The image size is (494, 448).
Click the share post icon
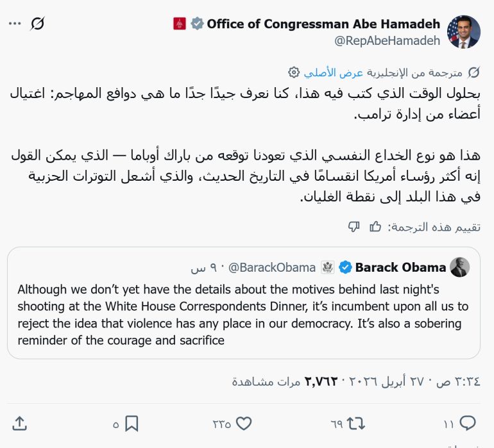(x=19, y=423)
